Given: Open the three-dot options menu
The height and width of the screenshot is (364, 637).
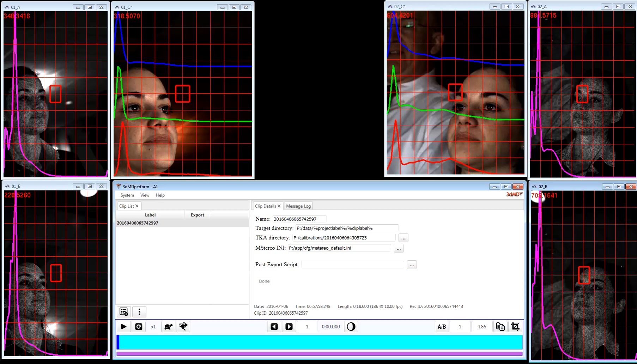Looking at the screenshot, I should 139,312.
